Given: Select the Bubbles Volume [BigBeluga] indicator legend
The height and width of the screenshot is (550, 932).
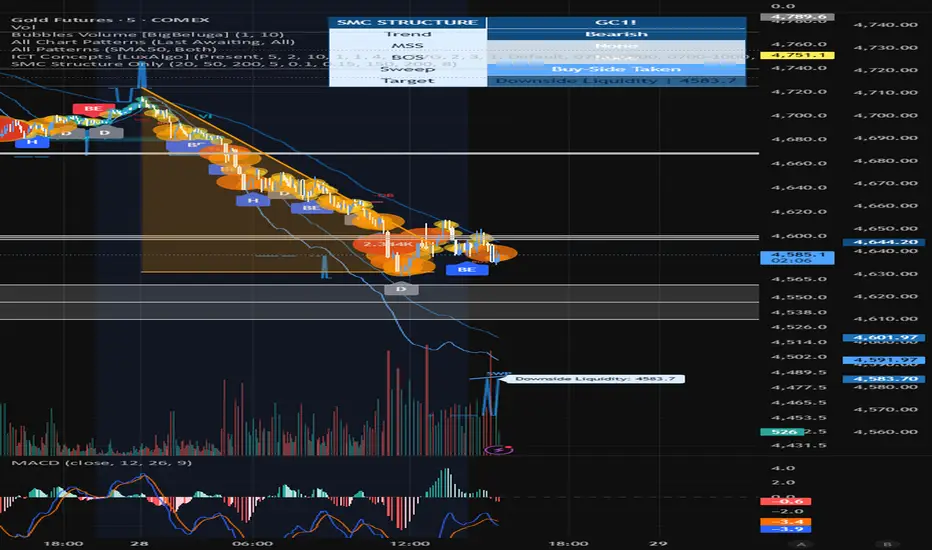Looking at the screenshot, I should point(147,34).
